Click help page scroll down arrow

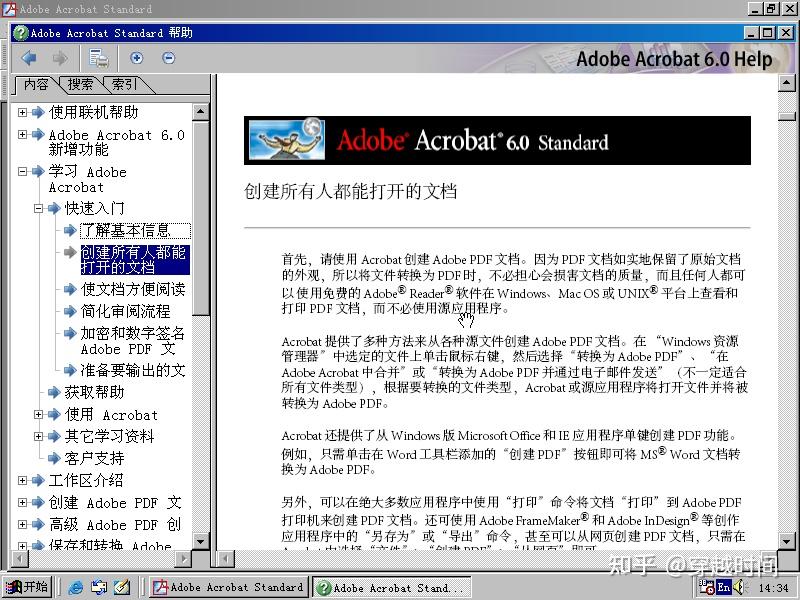[787, 541]
